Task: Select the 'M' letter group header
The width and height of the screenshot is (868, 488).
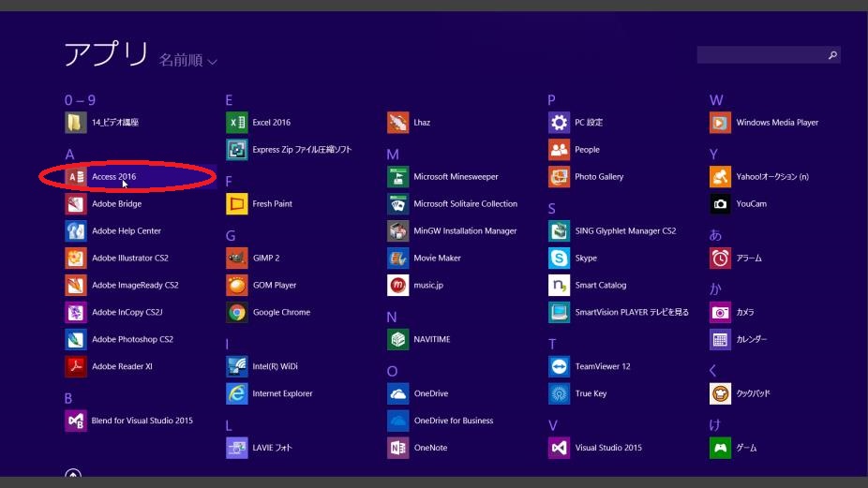Action: pyautogui.click(x=393, y=155)
